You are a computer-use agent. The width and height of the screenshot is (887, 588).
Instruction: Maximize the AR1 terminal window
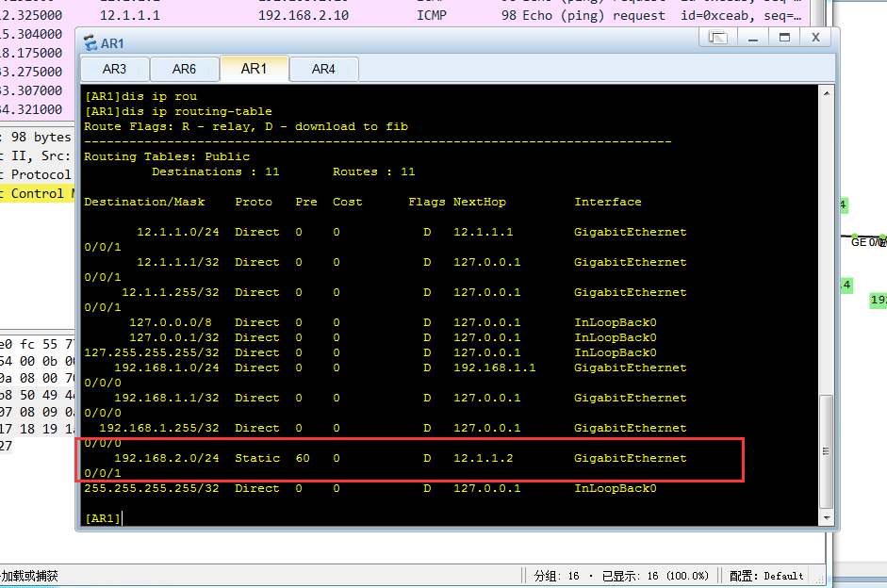(x=784, y=38)
